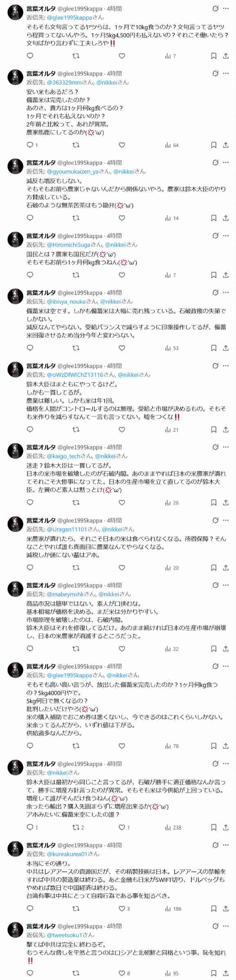Bookmark the tweet with 20 views
Screen dimensions: 236x980
click(214, 568)
